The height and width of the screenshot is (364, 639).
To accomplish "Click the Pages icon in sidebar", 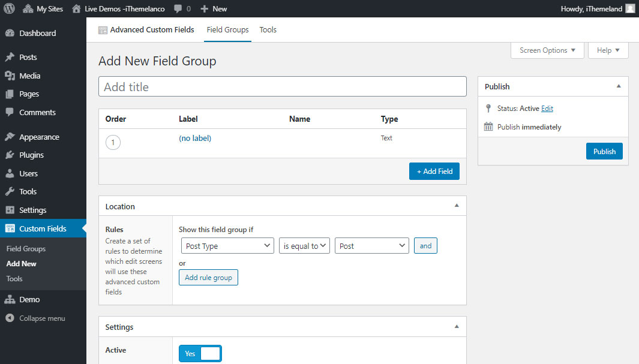I will (x=10, y=94).
